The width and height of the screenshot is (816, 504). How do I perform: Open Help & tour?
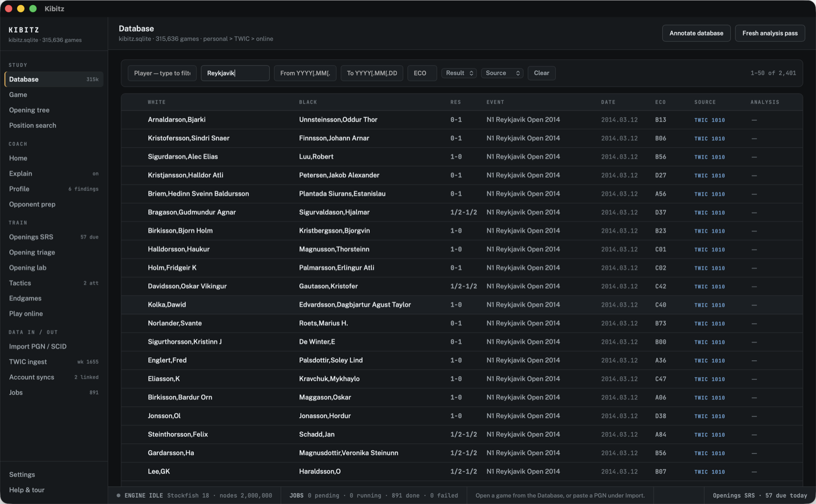(x=54, y=490)
